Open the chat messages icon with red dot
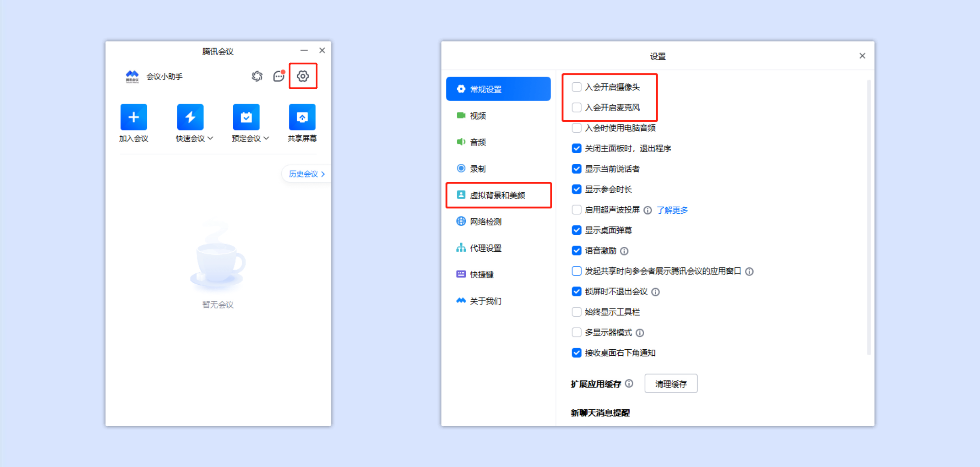 point(279,76)
